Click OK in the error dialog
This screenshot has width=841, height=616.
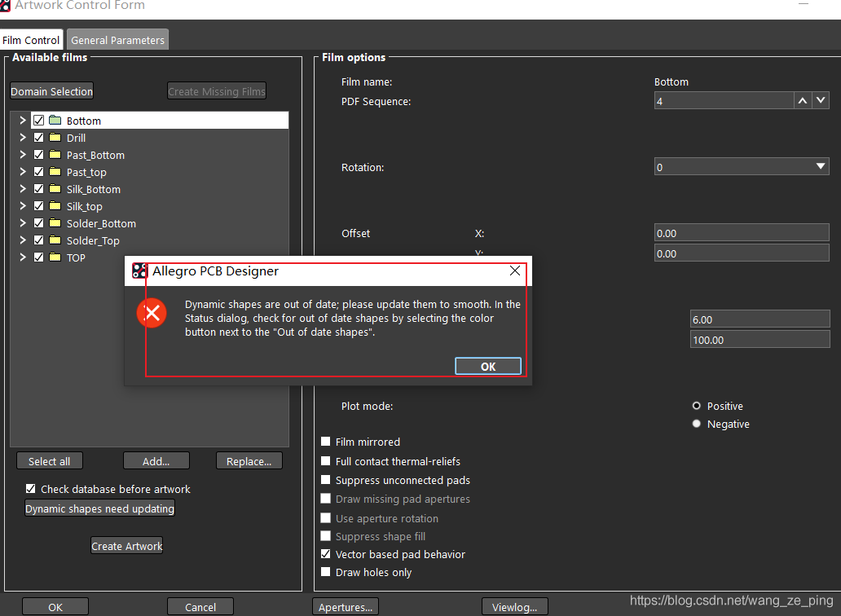pyautogui.click(x=488, y=366)
